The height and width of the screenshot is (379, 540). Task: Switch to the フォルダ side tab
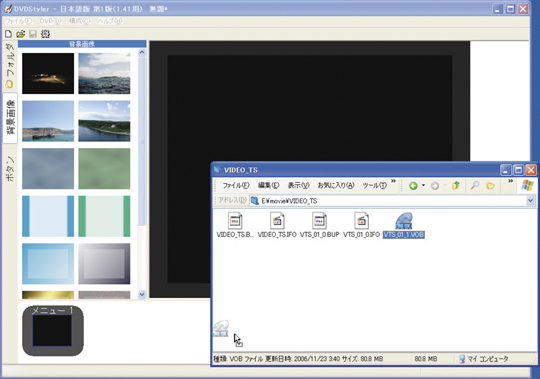coord(10,65)
